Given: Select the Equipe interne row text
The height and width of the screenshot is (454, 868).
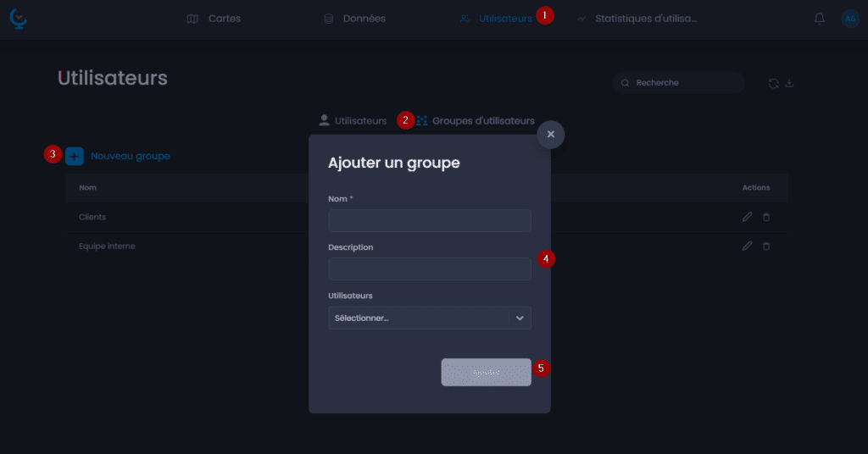Looking at the screenshot, I should (x=107, y=246).
